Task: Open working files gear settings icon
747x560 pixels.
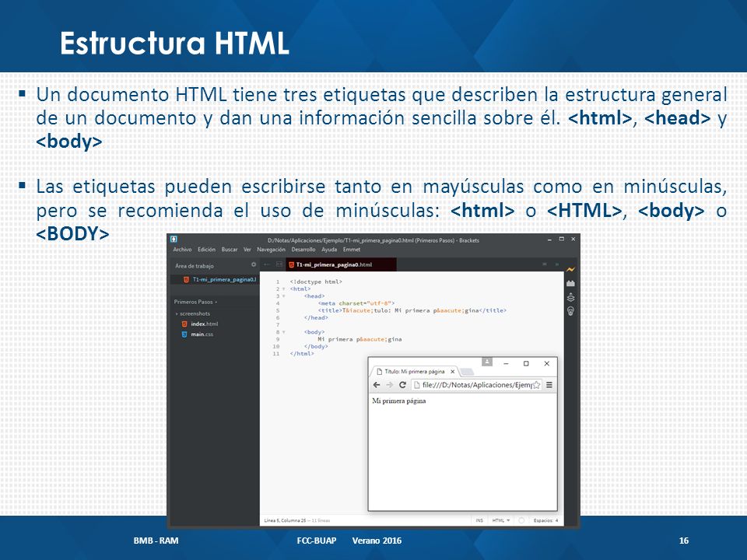Action: pos(254,264)
